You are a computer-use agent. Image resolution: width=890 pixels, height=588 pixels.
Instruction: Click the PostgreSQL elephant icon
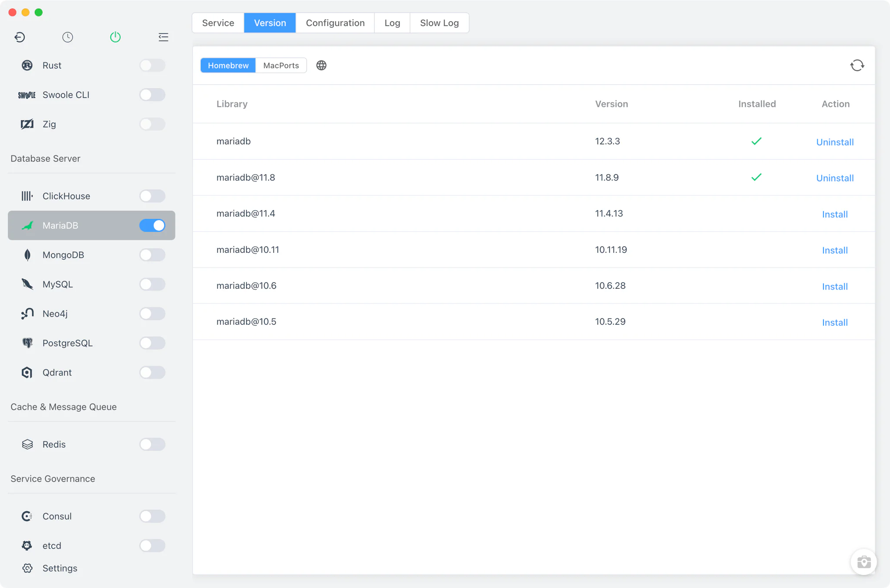[27, 343]
